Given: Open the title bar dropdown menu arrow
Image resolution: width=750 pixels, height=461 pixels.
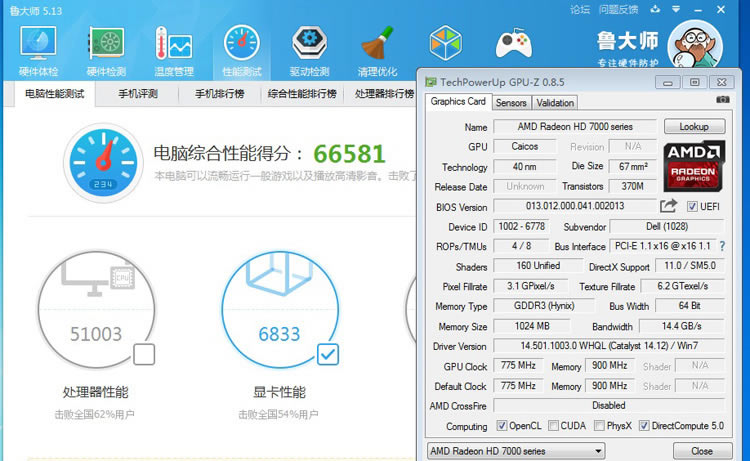Looking at the screenshot, I should (x=676, y=9).
